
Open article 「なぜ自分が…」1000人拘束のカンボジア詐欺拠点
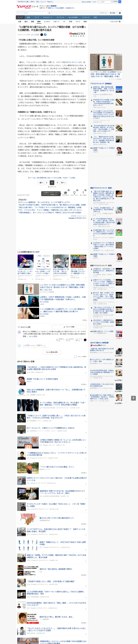tap(56, 368)
